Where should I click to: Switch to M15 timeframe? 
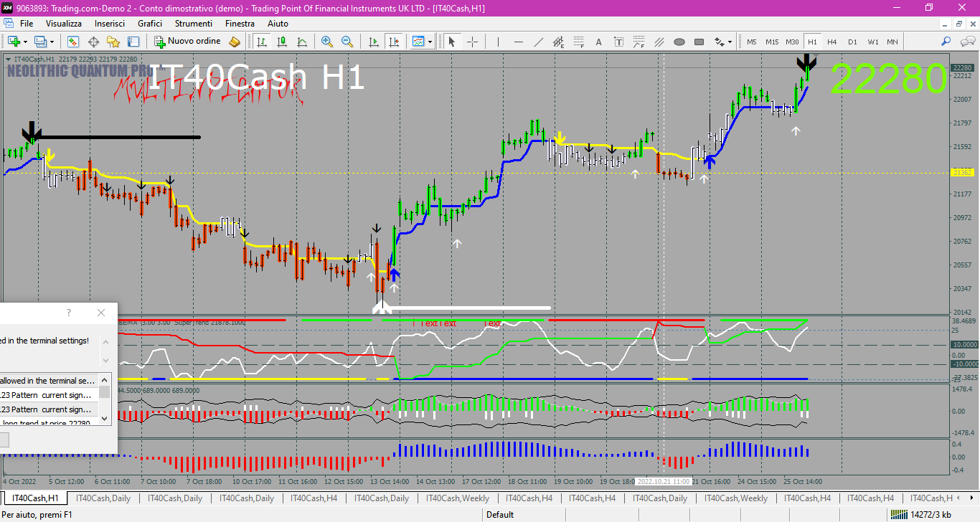click(x=772, y=42)
